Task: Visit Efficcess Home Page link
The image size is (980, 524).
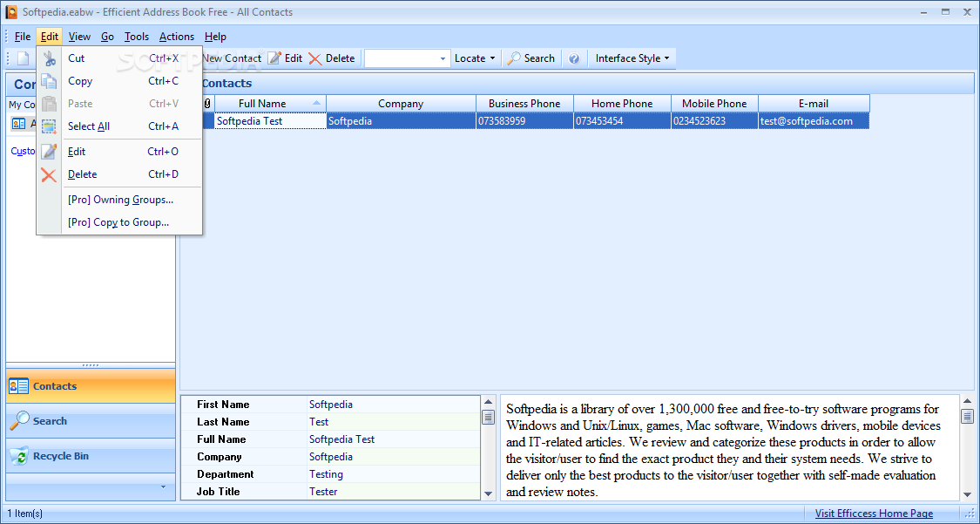Action: point(874,514)
